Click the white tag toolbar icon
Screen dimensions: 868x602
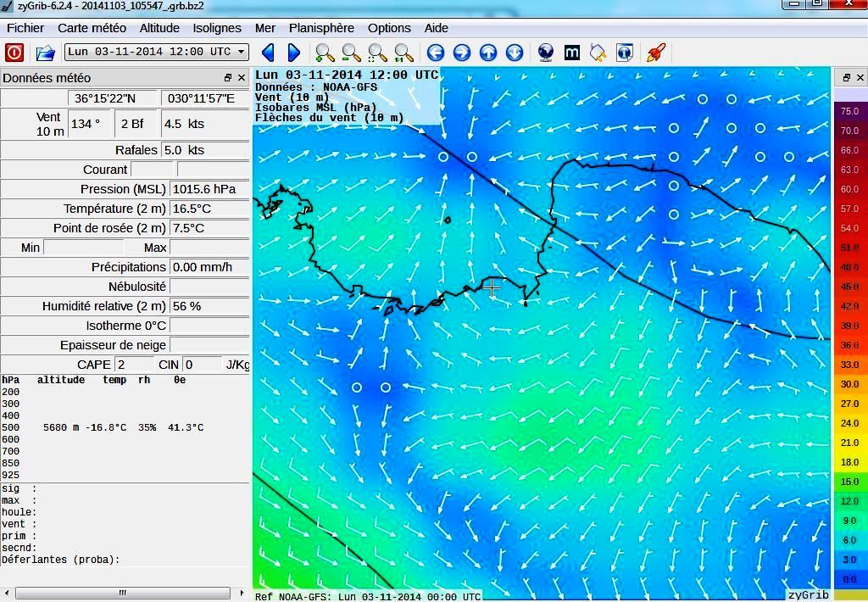[598, 53]
